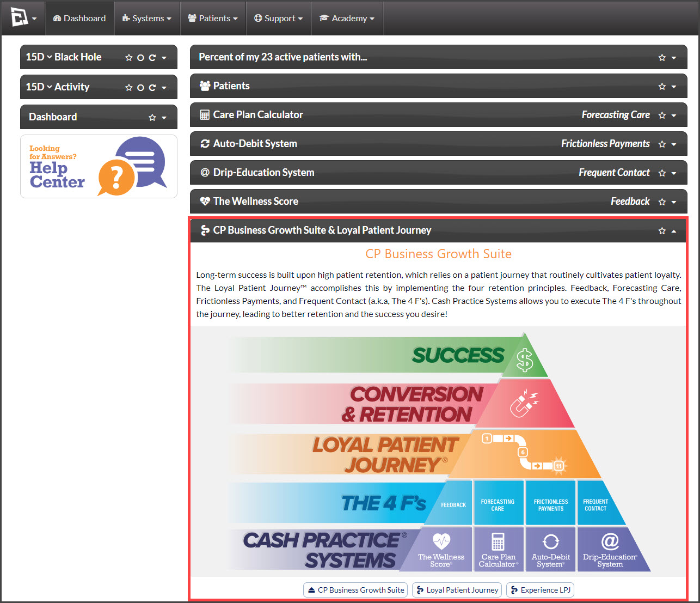Image resolution: width=700 pixels, height=603 pixels.
Task: Refresh the 15D Black Hole panel
Action: tap(152, 58)
